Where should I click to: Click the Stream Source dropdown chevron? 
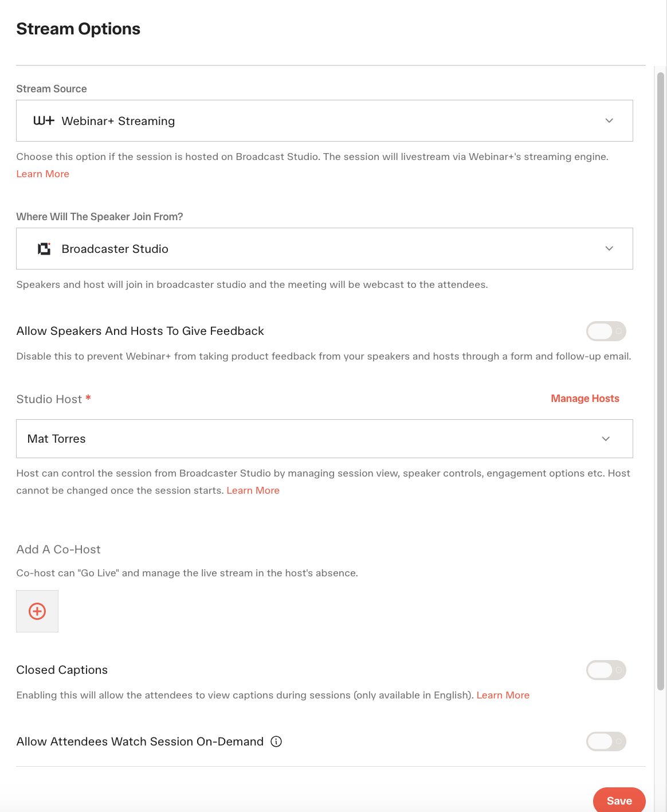coord(609,120)
